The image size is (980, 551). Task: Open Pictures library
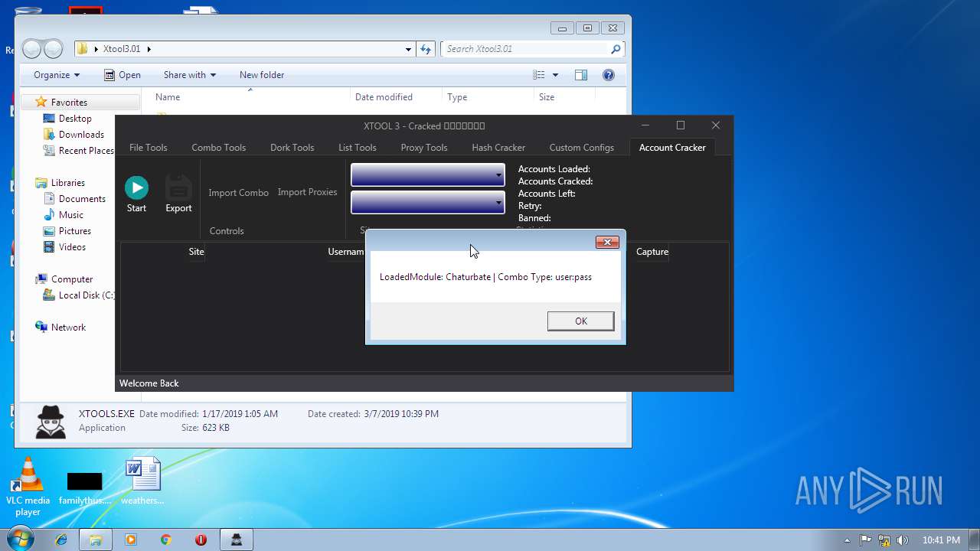tap(75, 231)
